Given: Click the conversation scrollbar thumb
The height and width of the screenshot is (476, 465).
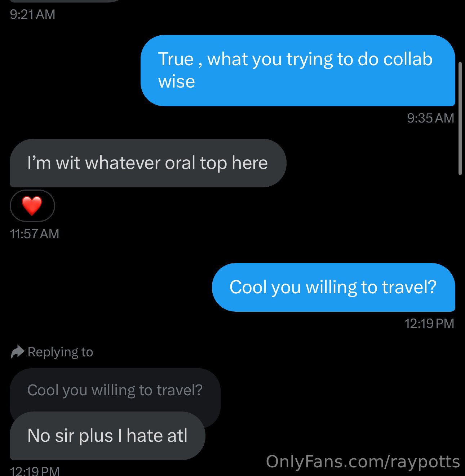Looking at the screenshot, I should point(460,119).
